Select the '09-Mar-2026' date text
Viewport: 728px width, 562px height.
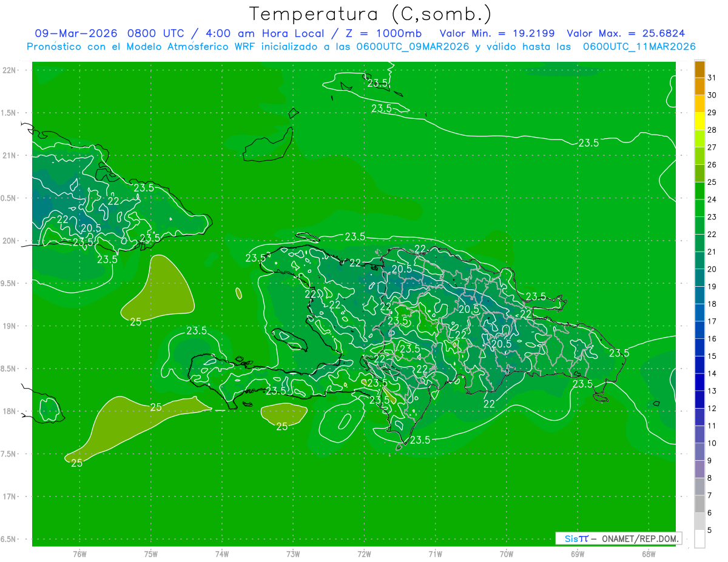click(76, 33)
